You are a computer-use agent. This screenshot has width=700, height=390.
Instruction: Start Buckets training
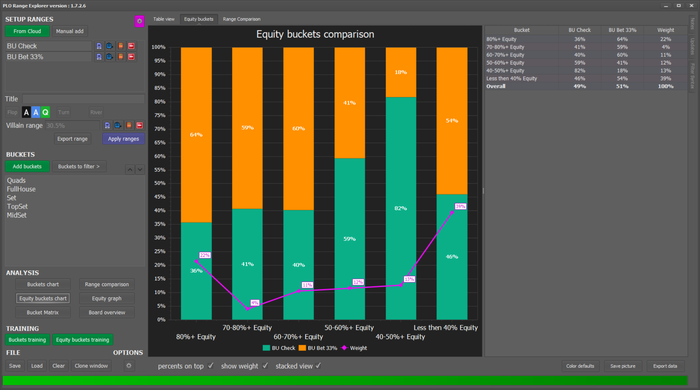(27, 340)
